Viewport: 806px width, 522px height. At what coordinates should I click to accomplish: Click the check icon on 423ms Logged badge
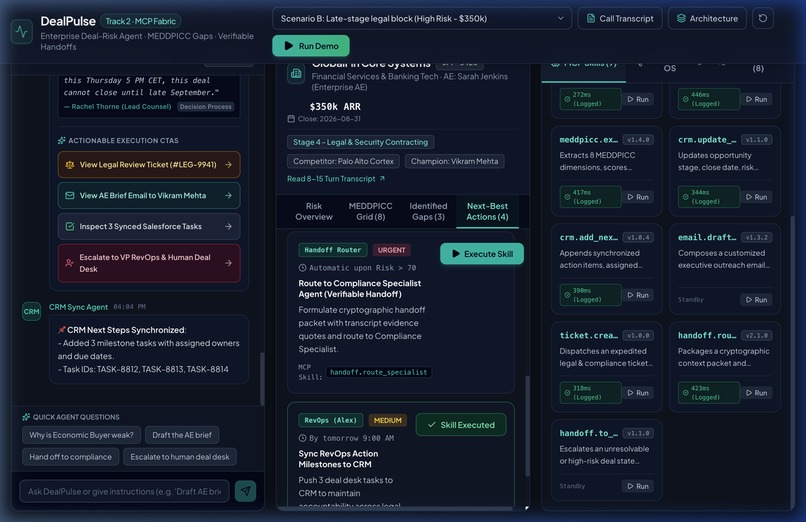pos(685,393)
